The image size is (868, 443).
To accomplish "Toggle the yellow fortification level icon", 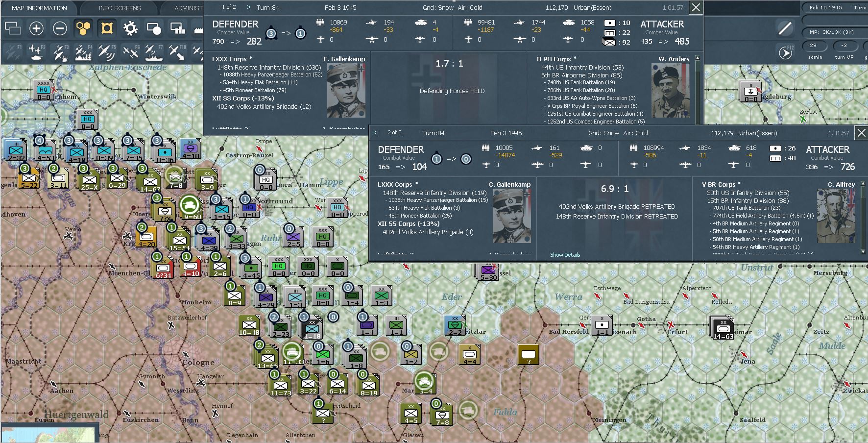I will coord(107,28).
